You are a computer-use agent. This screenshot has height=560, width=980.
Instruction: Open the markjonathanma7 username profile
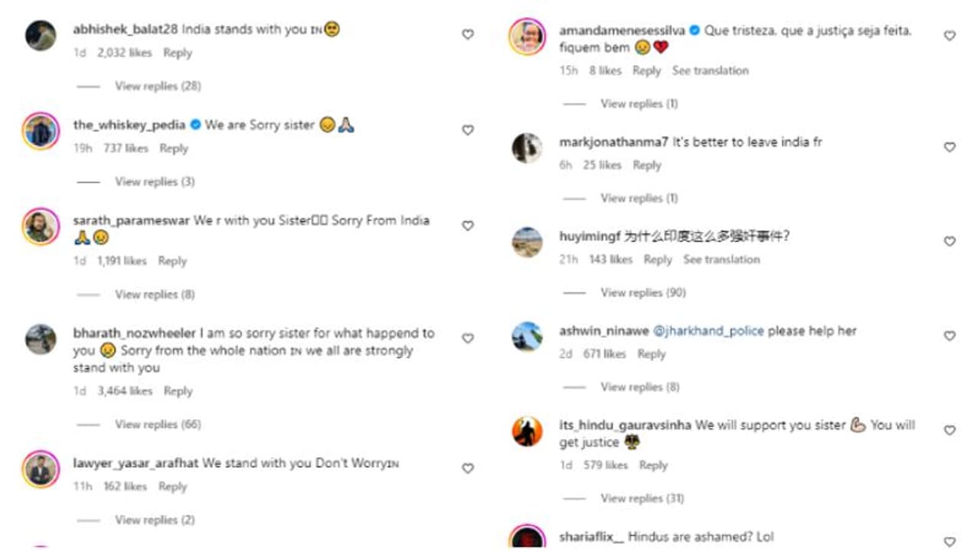click(x=614, y=142)
